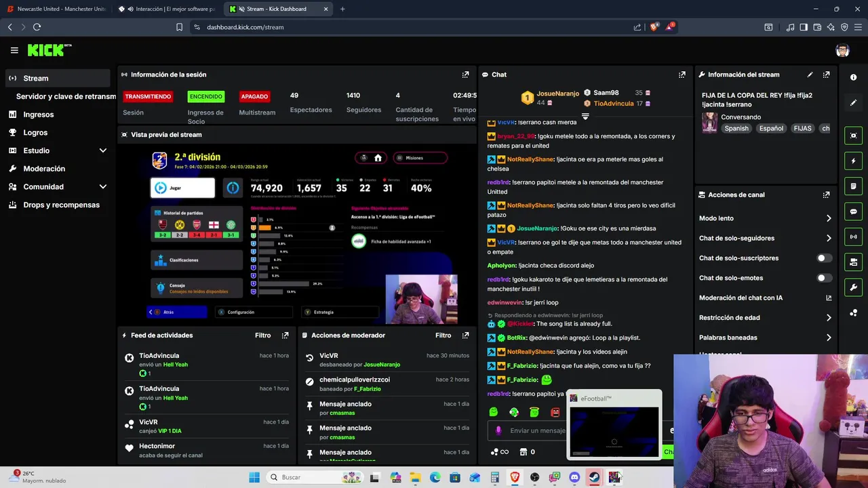868x488 pixels.
Task: Switch to the Interacción browser tab
Action: pos(167,9)
